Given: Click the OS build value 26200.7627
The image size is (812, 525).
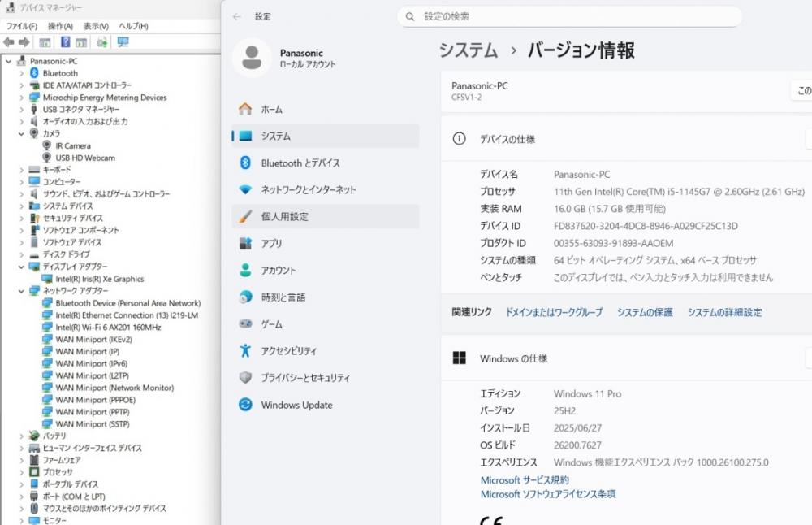Looking at the screenshot, I should point(577,445).
